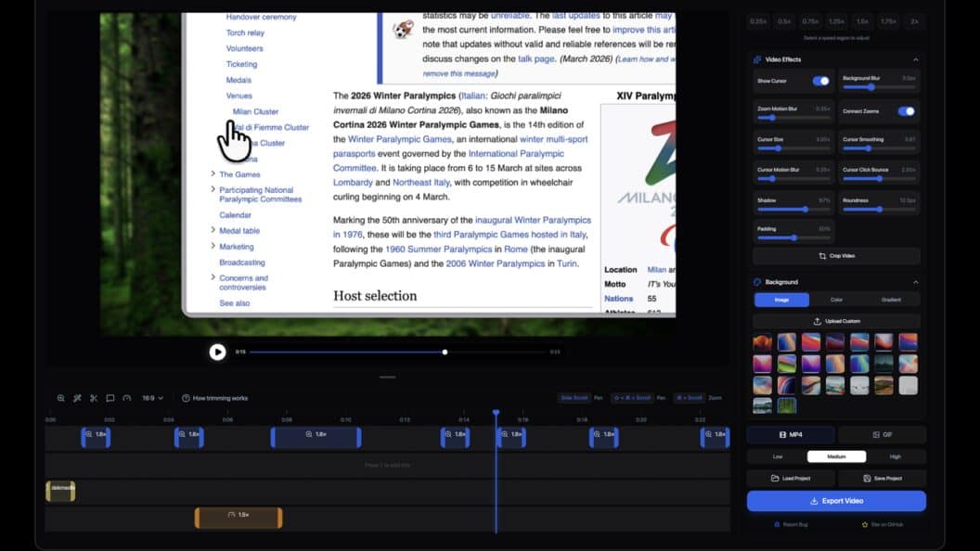Toggle the Background Blur setting
The image size is (980, 551).
872,87
